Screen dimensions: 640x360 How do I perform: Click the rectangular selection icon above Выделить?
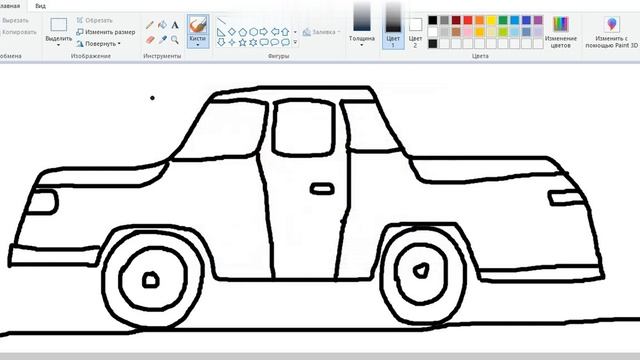click(59, 25)
